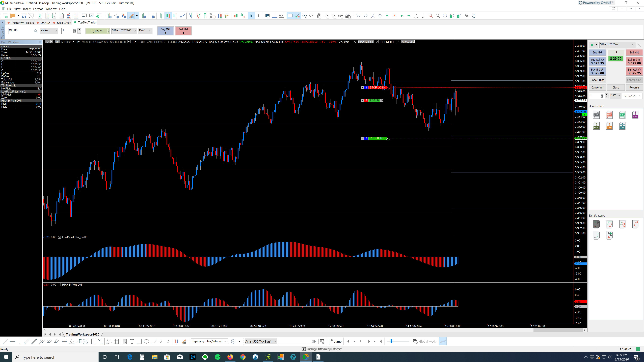Click the Fade order strategy icon
Screen dimensions: 644x362
pos(596,126)
